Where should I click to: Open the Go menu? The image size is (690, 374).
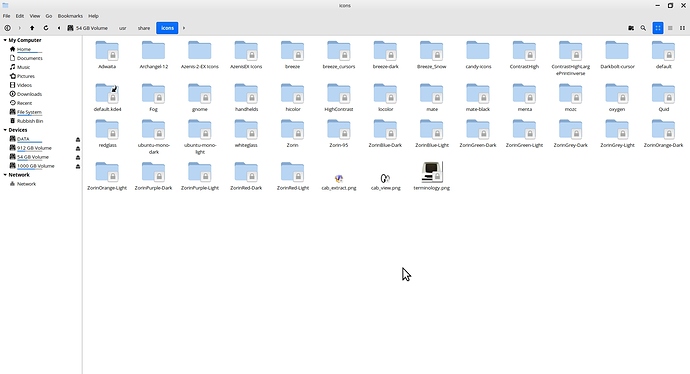[49, 16]
